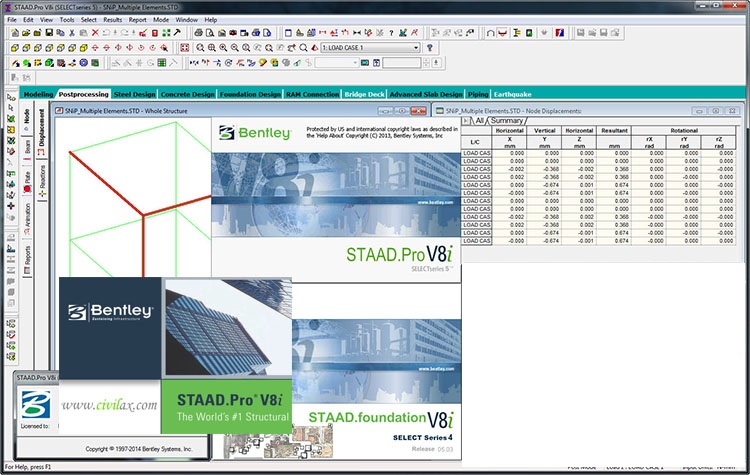This screenshot has height=475, width=750.
Task: Open the Report menu
Action: pyautogui.click(x=137, y=20)
